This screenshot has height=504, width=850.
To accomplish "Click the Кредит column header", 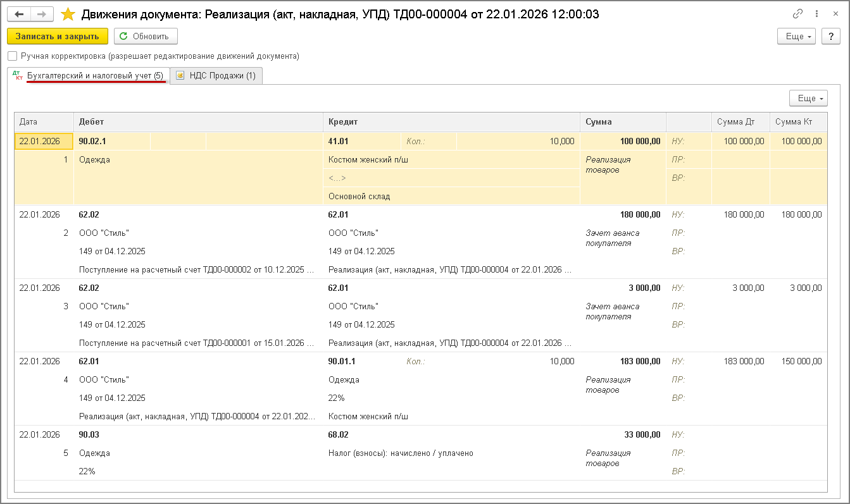I will click(x=451, y=122).
